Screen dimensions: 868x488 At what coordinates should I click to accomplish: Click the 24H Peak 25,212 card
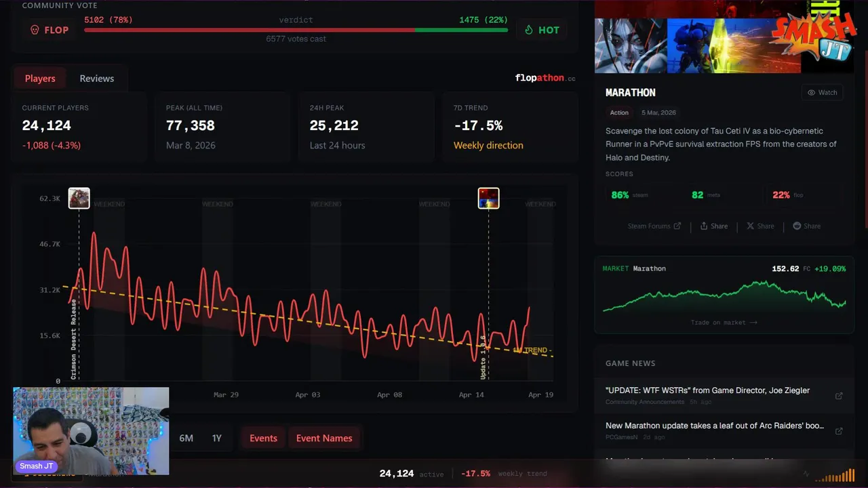click(x=367, y=127)
